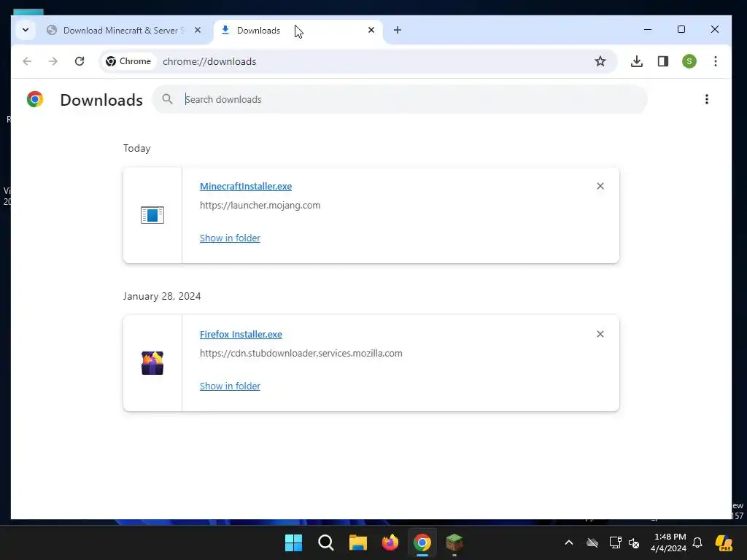
Task: Close the Download Minecraft tab
Action: coord(198,30)
